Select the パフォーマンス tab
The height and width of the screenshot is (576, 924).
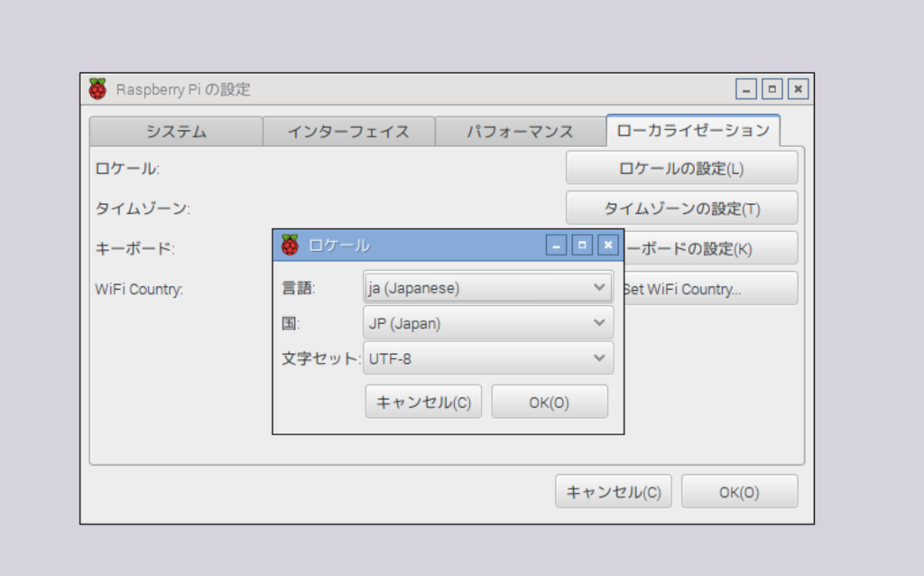tap(521, 131)
